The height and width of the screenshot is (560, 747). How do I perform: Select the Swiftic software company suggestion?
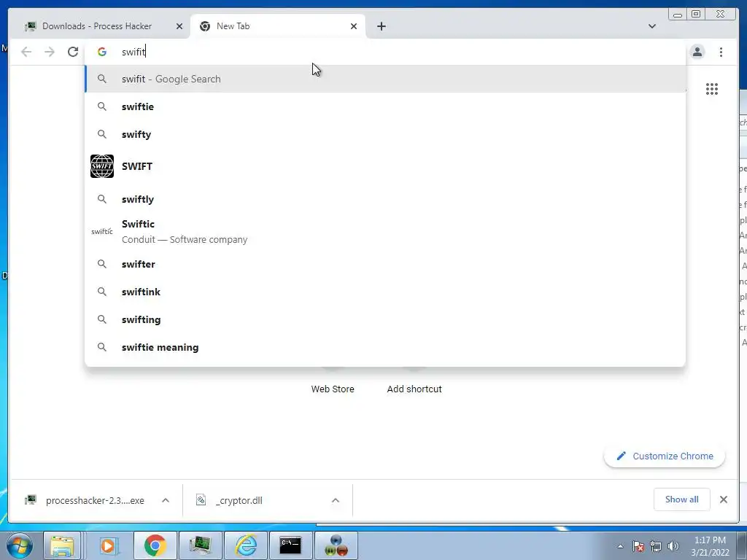click(385, 231)
